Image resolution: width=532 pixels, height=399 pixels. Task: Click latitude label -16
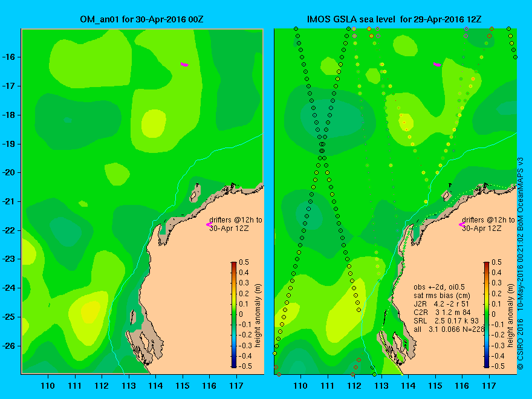[x=9, y=57]
